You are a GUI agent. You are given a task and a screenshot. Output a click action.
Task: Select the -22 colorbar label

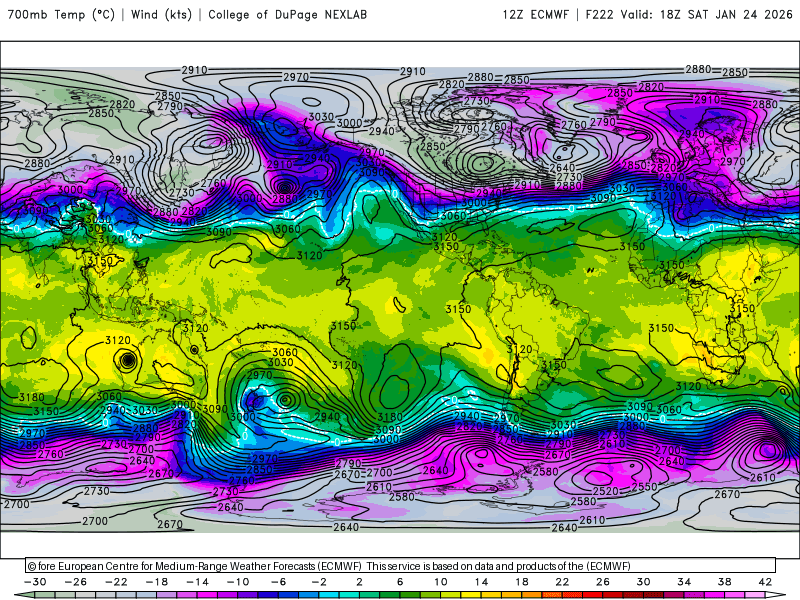pyautogui.click(x=116, y=582)
